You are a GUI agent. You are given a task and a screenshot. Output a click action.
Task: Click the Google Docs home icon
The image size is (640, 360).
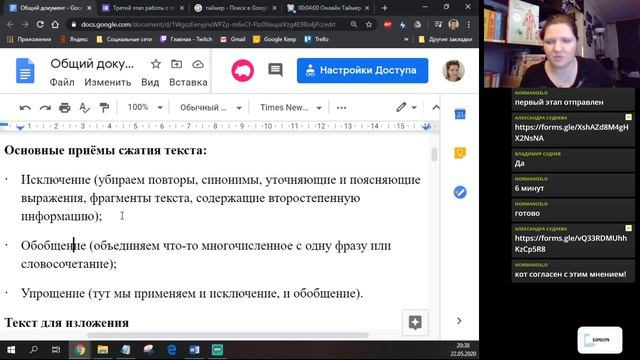(25, 71)
